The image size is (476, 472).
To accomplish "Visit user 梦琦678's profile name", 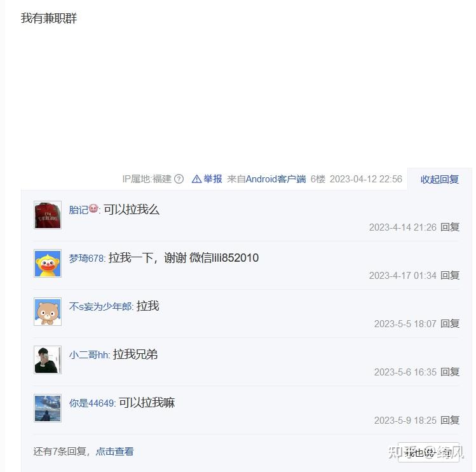I will coord(87,258).
